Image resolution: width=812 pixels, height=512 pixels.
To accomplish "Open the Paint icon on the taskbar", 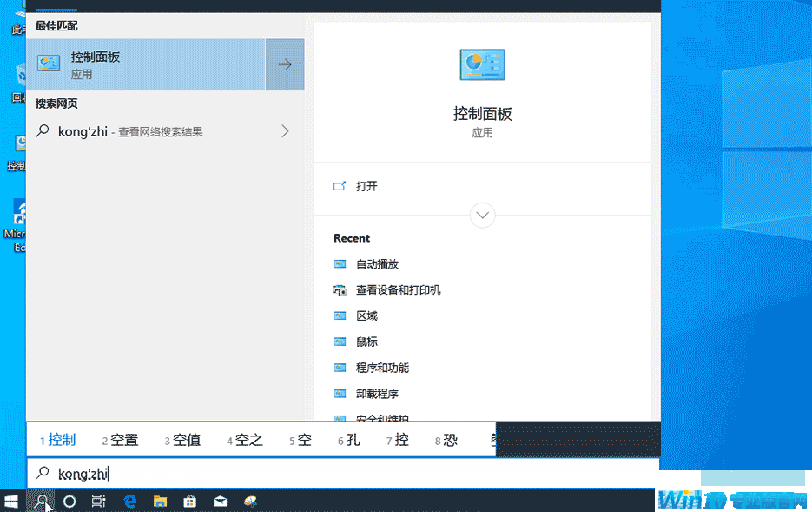I will pos(250,501).
